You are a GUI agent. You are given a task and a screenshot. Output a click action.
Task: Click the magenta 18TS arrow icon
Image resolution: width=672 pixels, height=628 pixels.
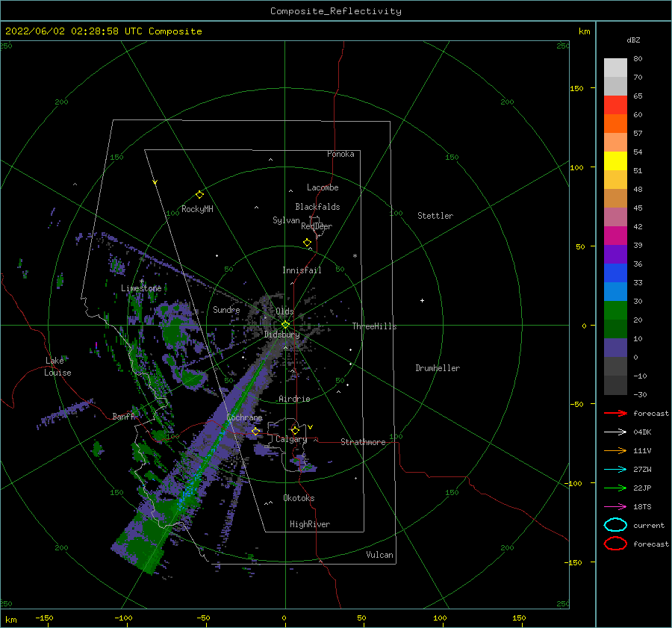pyautogui.click(x=615, y=507)
